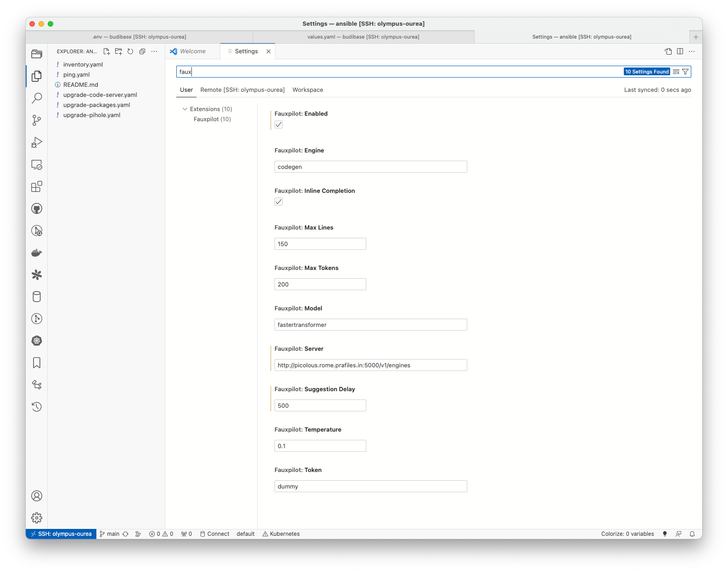Image resolution: width=728 pixels, height=573 pixels.
Task: Collapse the Extensions (10) tree group
Action: (x=185, y=109)
